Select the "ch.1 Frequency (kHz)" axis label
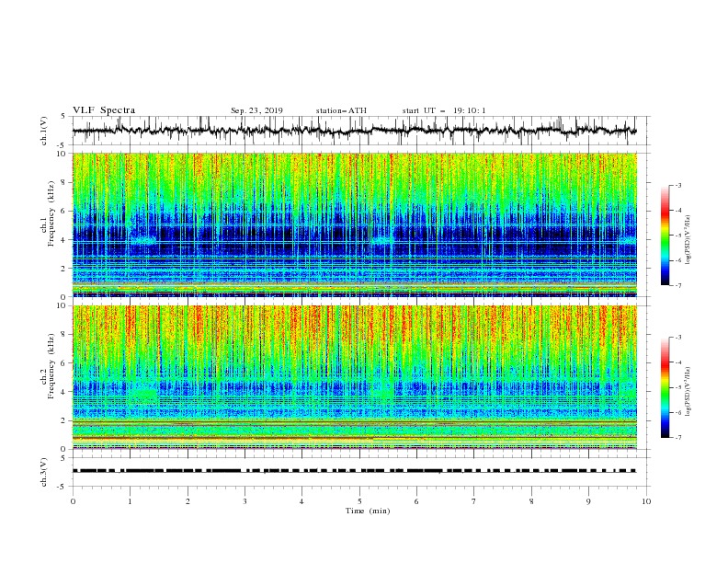Screen dimensions: 728x563 coord(48,213)
